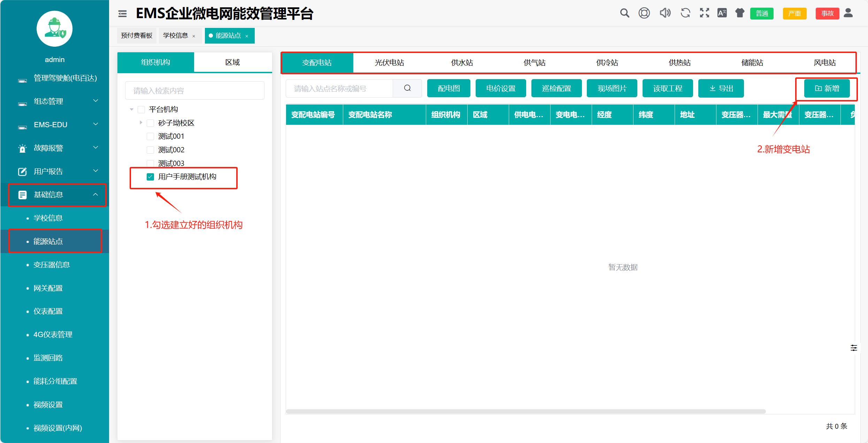Open the table column settings icon
Screen dimensions: 868x443
coord(854,348)
